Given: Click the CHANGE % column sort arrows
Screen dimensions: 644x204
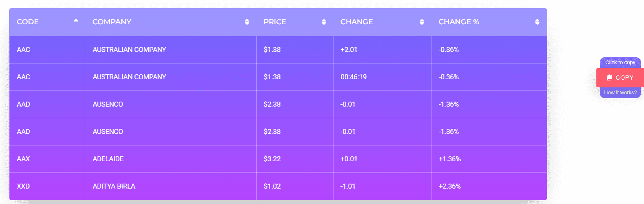Looking at the screenshot, I should (537, 22).
